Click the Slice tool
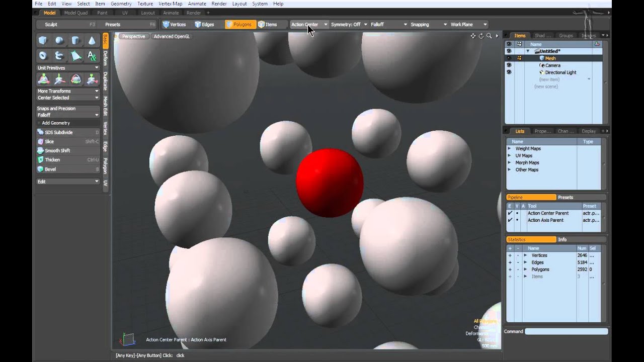The image size is (644, 362). [68, 141]
